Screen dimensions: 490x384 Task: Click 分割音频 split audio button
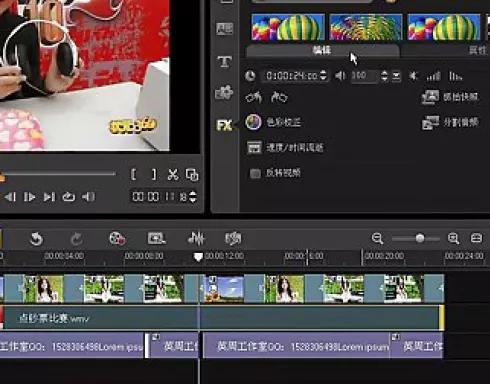tap(450, 123)
